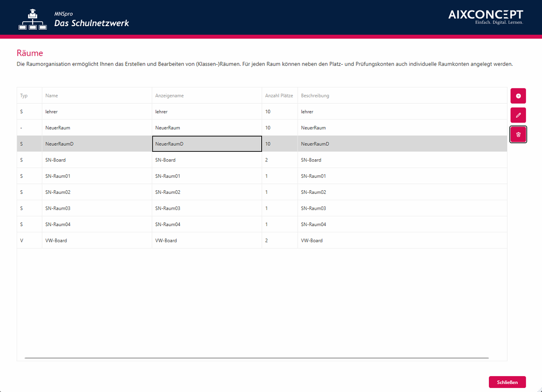Select the NeuerRaum row name cell
542x392 pixels.
58,128
